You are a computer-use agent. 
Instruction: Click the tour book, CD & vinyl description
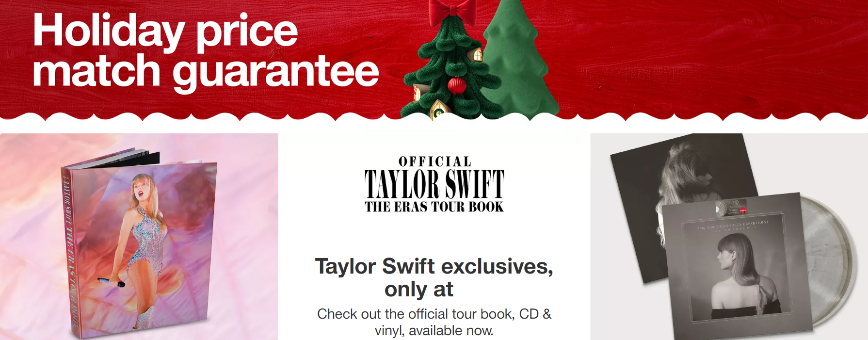point(434,322)
